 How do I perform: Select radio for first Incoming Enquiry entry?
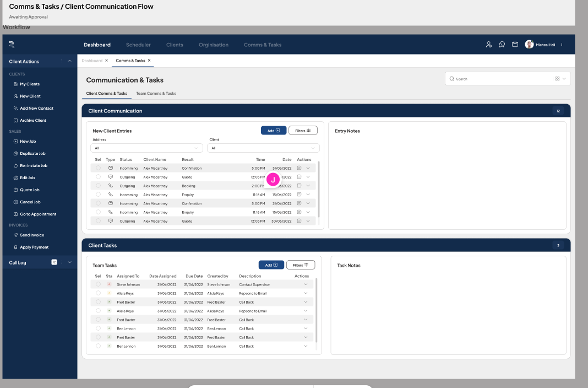[98, 195]
